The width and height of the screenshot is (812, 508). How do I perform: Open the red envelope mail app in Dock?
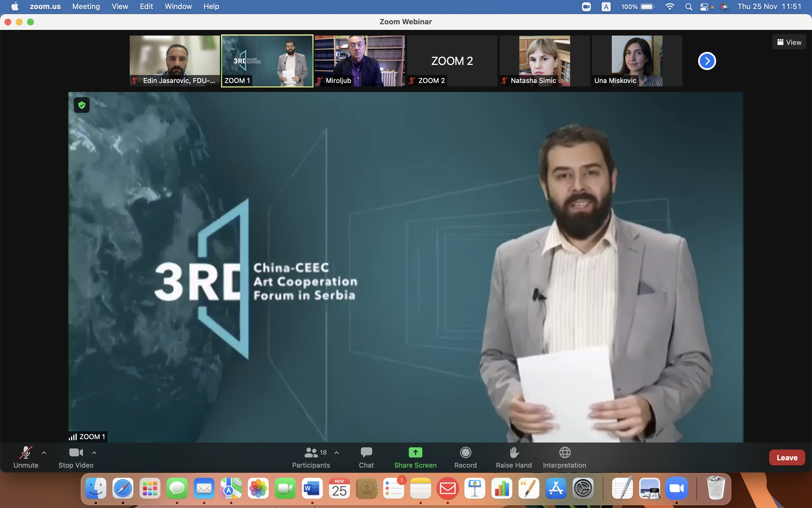(448, 488)
